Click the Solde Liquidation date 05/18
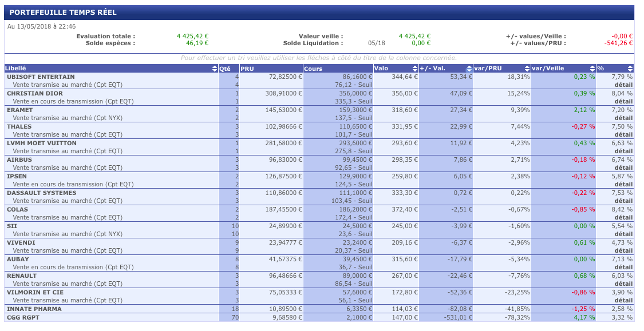 click(x=377, y=43)
